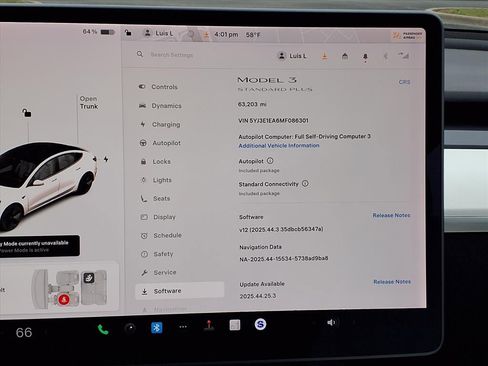Screen dimensions: 488x366
Task: Tap Open Trunk on the car view
Action: 89,102
